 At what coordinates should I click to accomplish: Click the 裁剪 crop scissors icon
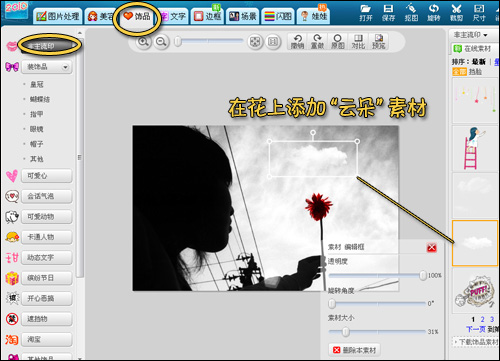click(x=456, y=13)
